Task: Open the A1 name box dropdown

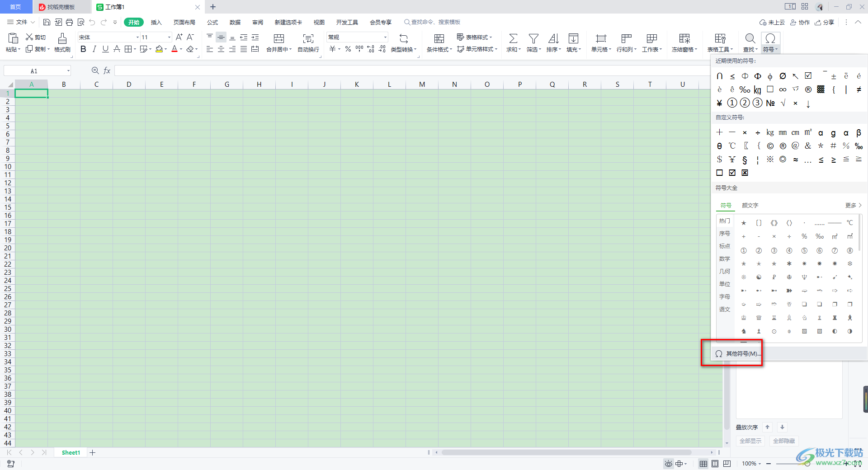Action: (68, 70)
